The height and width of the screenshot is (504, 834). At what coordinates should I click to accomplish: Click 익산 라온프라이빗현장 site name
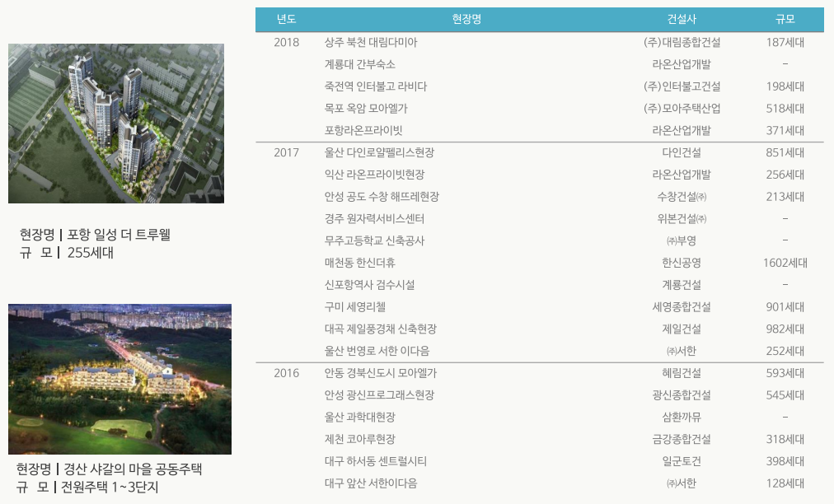tap(374, 175)
